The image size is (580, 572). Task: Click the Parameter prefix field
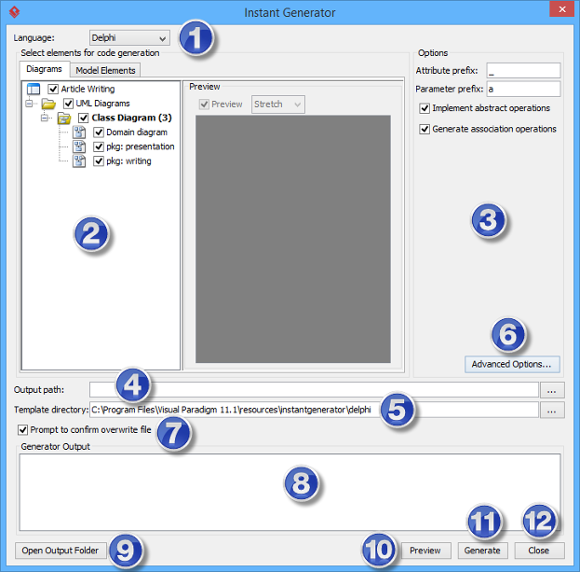click(523, 89)
